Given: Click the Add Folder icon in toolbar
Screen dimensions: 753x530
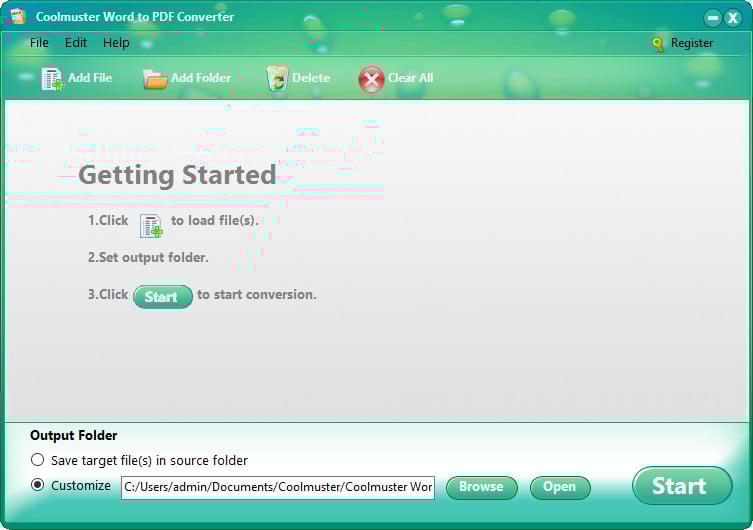Looking at the screenshot, I should click(155, 79).
